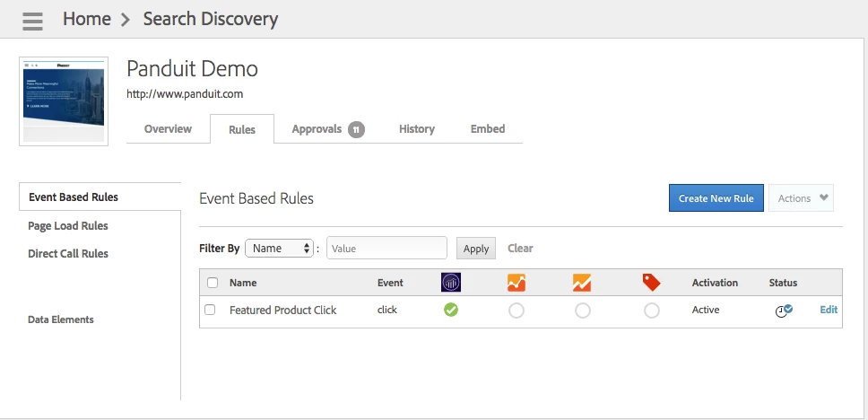Expand the Actions dropdown
The width and height of the screenshot is (868, 420).
tap(801, 198)
